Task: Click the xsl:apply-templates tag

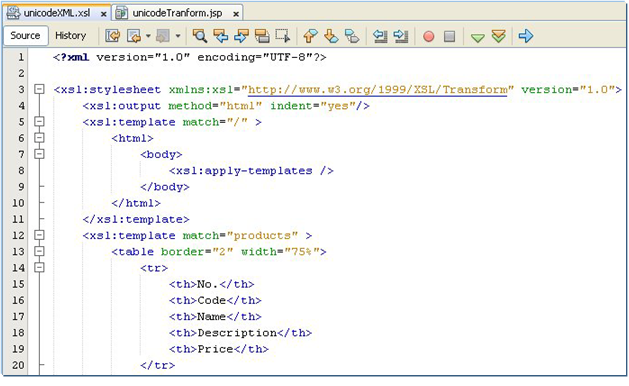Action: click(x=251, y=171)
